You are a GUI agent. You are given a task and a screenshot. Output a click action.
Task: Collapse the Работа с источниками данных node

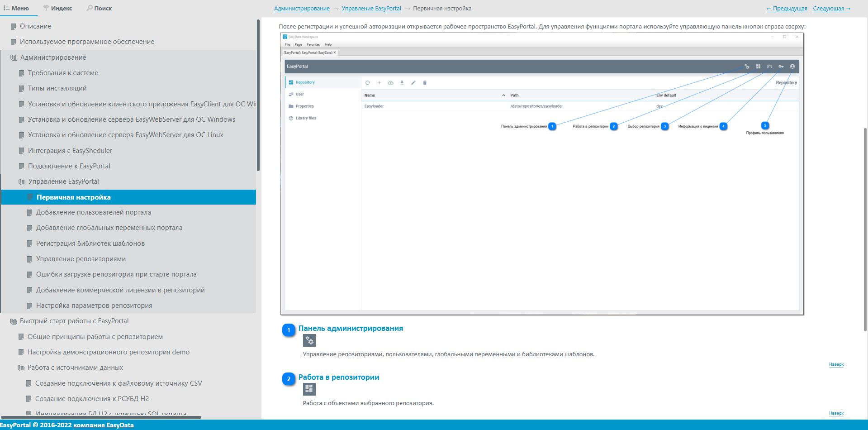[x=21, y=368]
